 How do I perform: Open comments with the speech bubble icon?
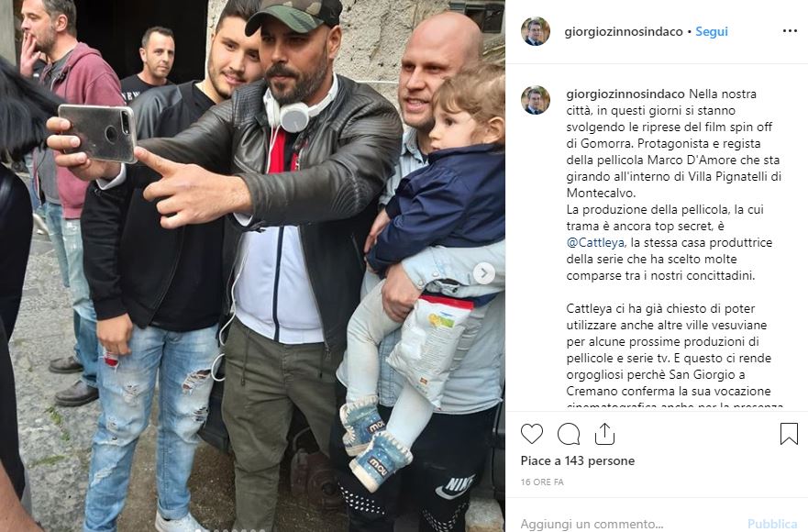click(x=569, y=434)
